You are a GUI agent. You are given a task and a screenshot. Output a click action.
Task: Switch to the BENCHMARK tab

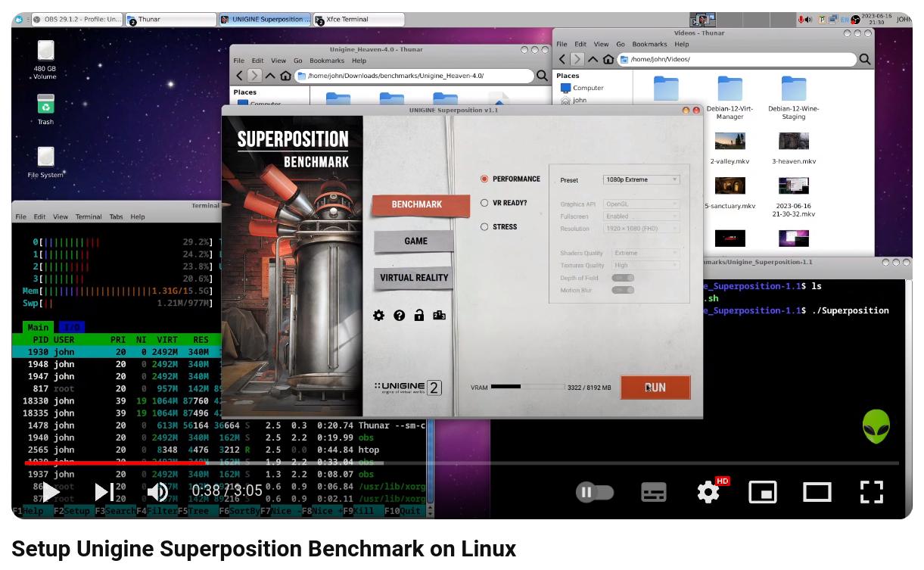[419, 205]
